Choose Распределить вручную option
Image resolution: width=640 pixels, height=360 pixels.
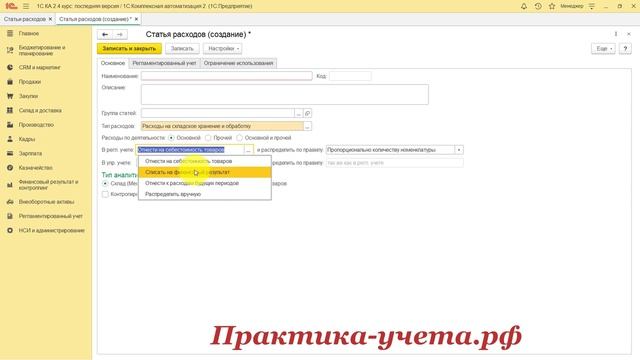[204, 194]
